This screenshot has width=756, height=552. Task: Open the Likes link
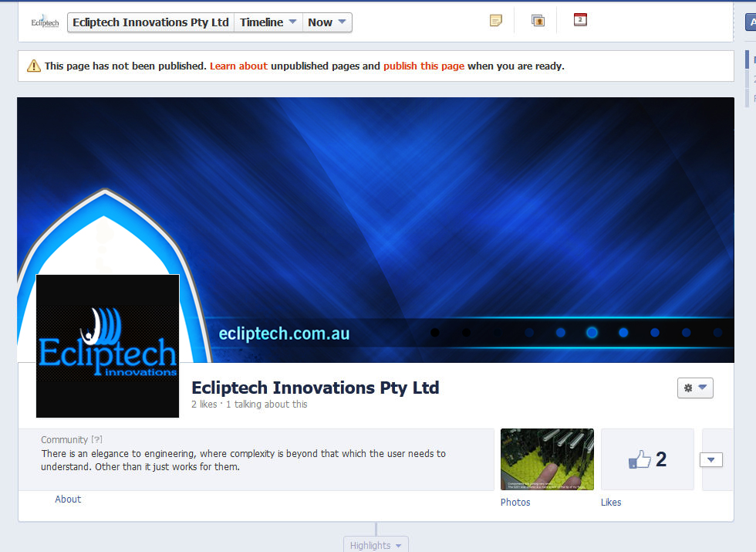point(611,503)
